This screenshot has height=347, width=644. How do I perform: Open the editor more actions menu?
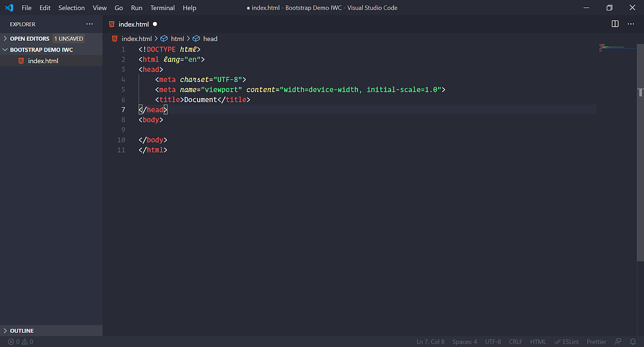click(631, 24)
